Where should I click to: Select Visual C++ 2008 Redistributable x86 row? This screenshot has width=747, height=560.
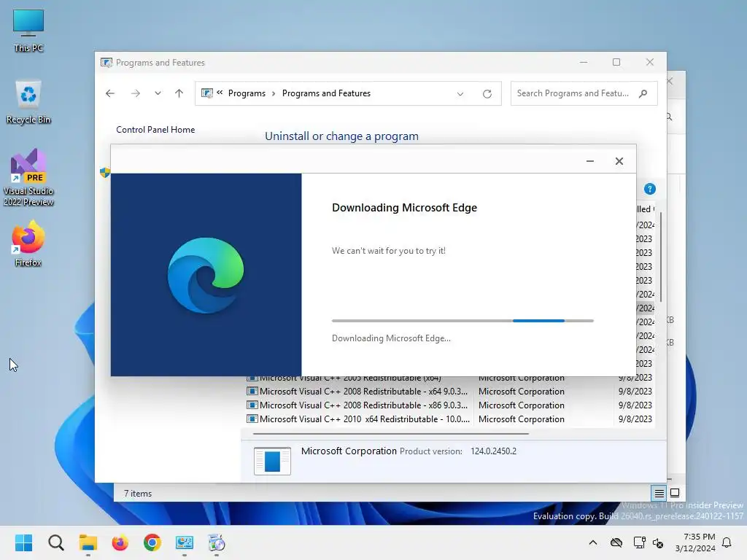pyautogui.click(x=449, y=405)
